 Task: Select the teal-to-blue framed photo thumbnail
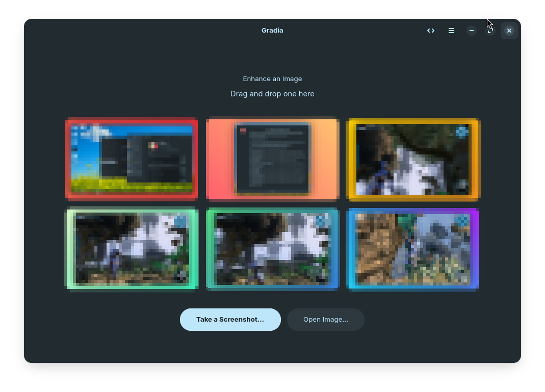pos(272,249)
